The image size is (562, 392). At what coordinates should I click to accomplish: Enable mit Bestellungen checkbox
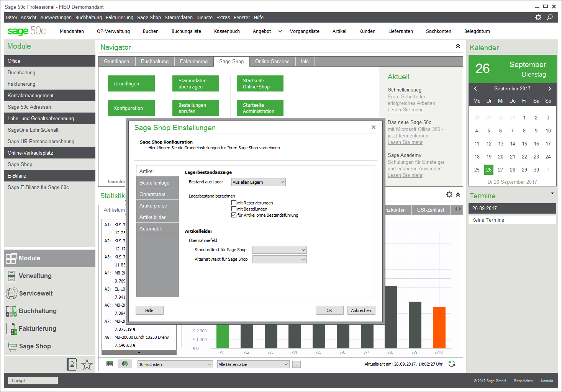[x=234, y=209]
